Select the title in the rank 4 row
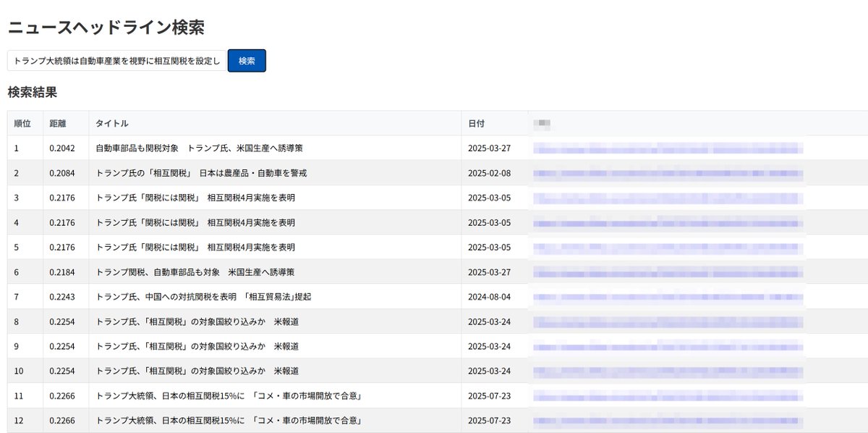The image size is (868, 433). coord(195,222)
